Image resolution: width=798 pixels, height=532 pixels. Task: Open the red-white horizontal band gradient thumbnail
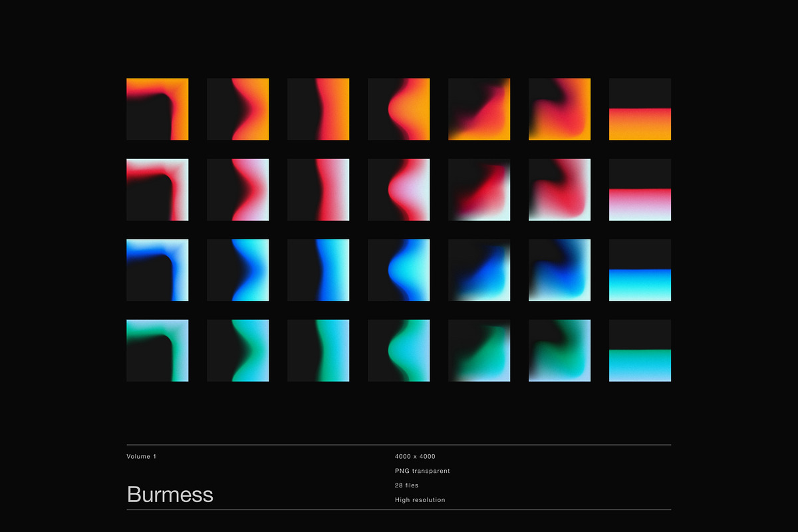tap(640, 190)
